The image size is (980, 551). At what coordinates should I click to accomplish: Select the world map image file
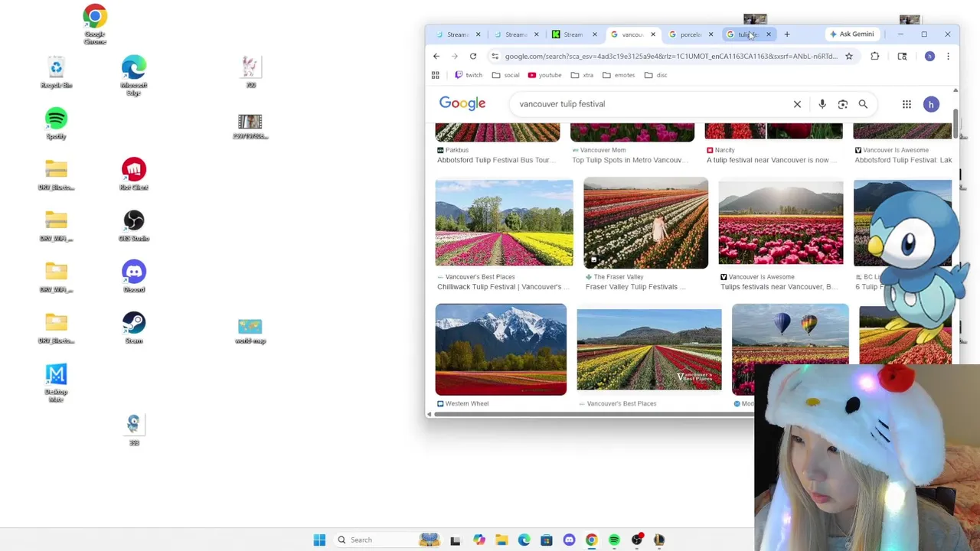pos(250,331)
